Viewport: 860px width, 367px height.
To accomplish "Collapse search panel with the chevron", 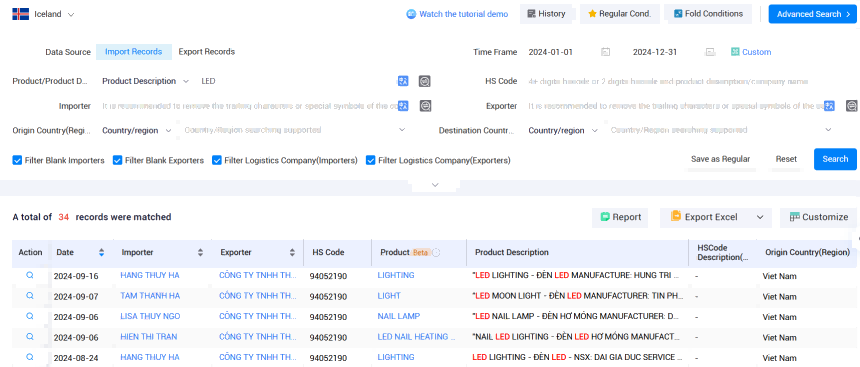I will coord(435,185).
